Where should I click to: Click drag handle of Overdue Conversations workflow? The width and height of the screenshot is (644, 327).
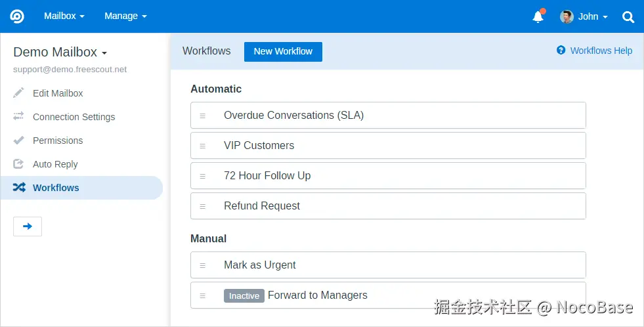pyautogui.click(x=203, y=116)
